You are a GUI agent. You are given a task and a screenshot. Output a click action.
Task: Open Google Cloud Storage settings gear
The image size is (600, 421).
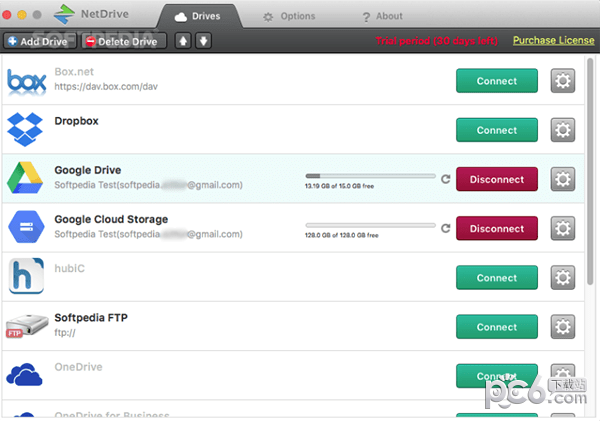coord(562,228)
